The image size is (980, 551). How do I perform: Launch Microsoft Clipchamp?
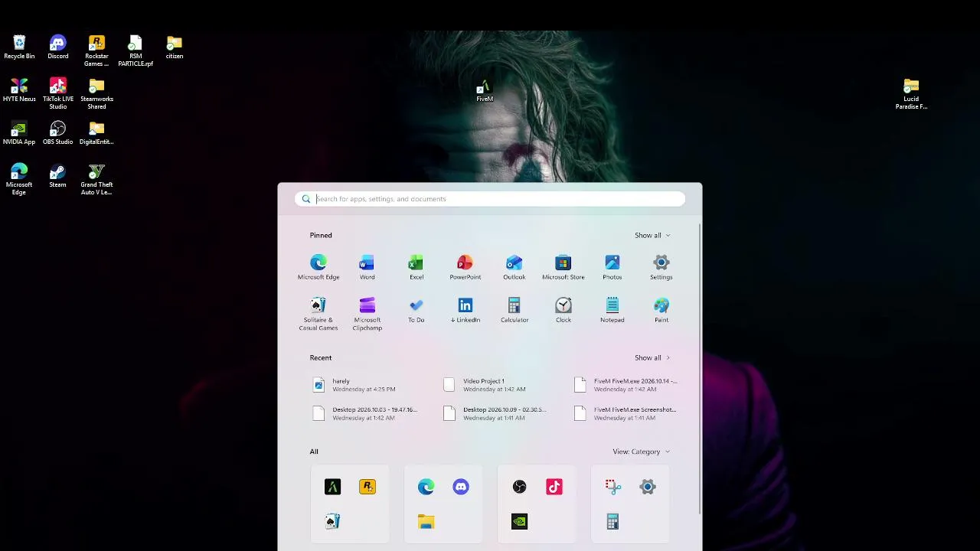367,315
